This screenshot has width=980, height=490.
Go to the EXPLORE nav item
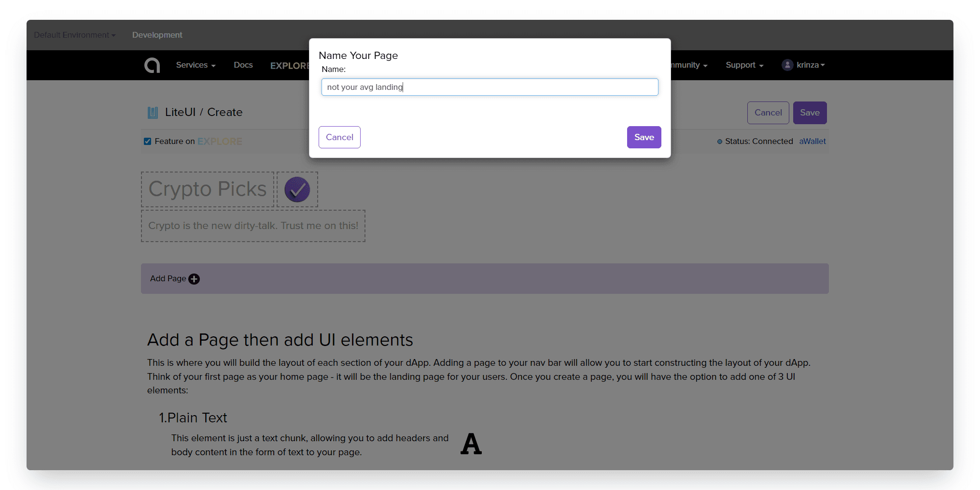point(290,66)
